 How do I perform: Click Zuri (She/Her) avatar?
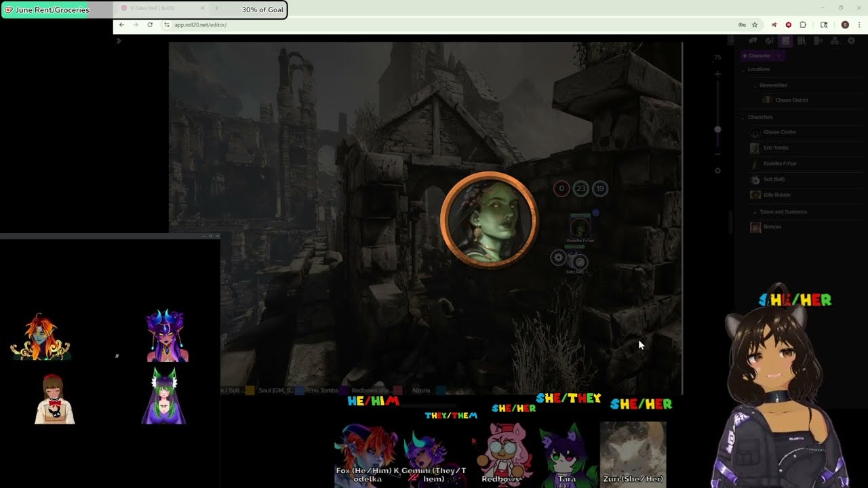pyautogui.click(x=633, y=453)
